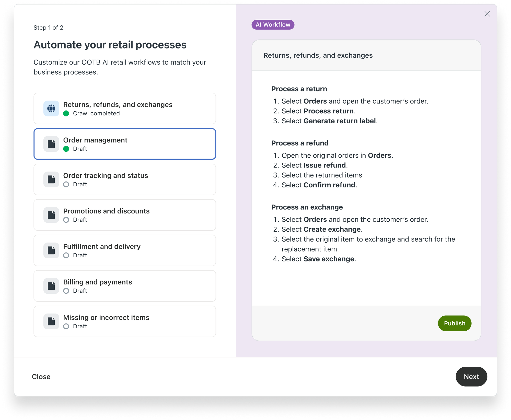
Task: Click the document icon for Promotions and discounts
Action: click(51, 215)
